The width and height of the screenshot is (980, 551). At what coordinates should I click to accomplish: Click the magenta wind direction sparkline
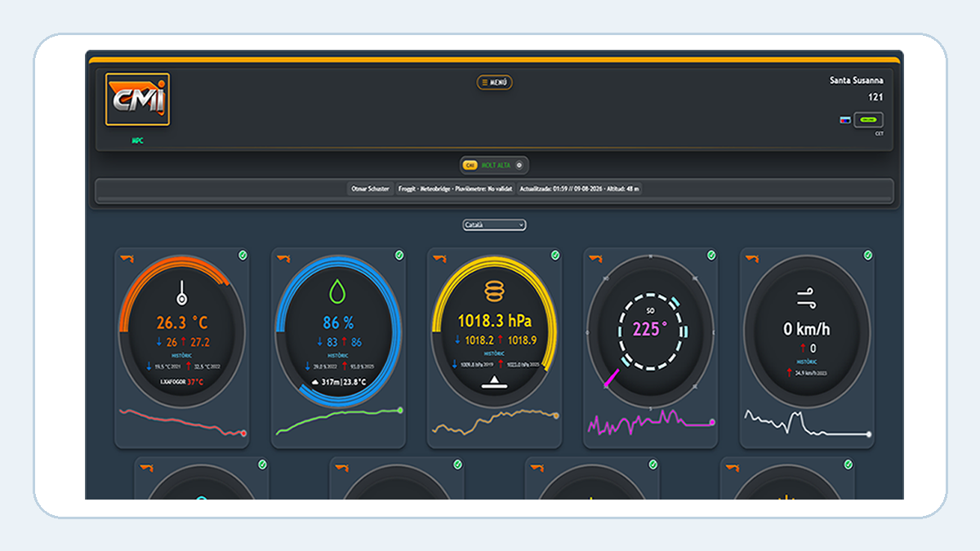tap(650, 421)
